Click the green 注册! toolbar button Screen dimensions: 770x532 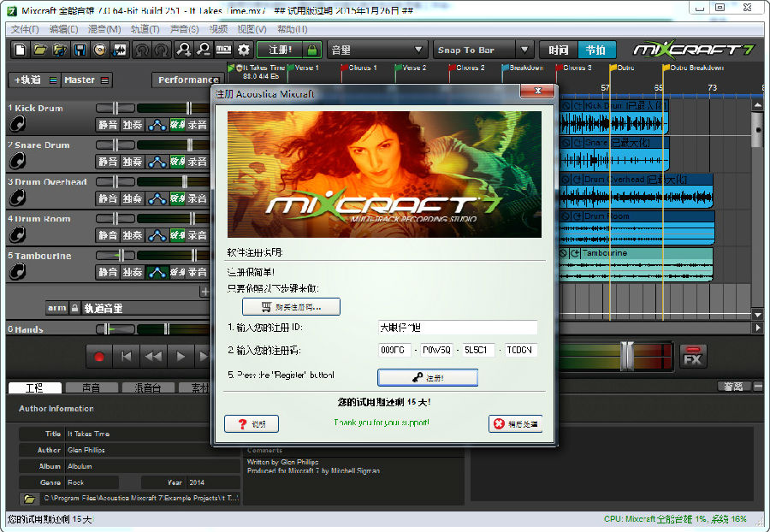pyautogui.click(x=281, y=50)
